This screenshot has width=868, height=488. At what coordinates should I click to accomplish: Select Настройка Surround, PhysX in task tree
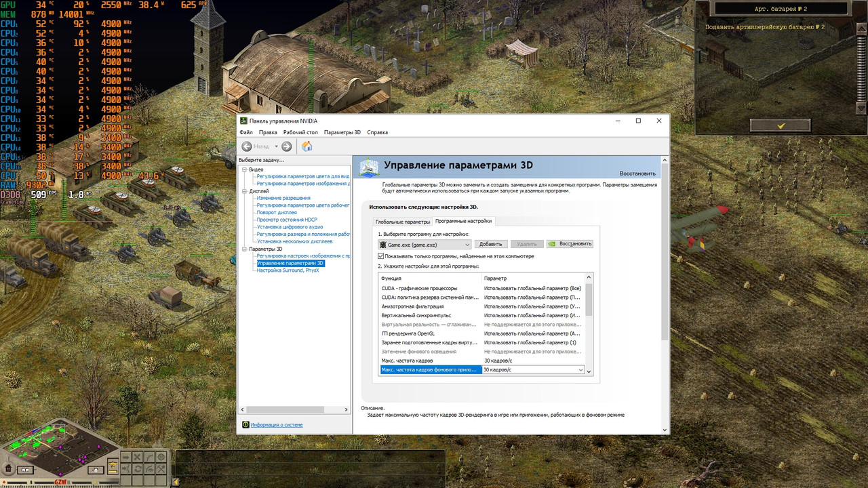288,270
